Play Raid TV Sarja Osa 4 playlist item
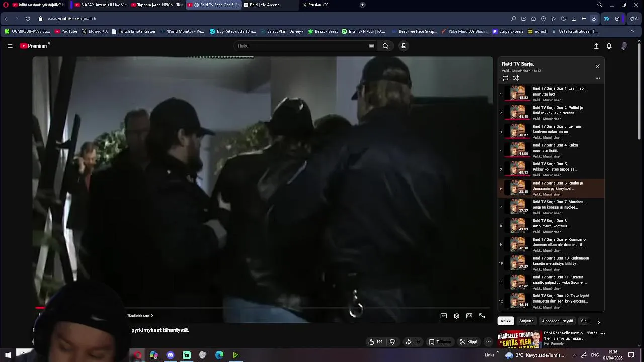The image size is (644, 362). (x=551, y=150)
